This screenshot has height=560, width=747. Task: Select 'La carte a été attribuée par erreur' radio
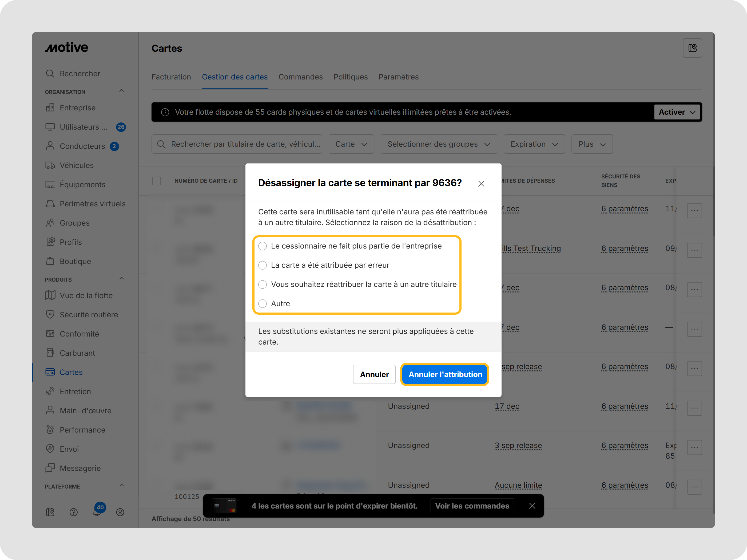[x=263, y=265]
